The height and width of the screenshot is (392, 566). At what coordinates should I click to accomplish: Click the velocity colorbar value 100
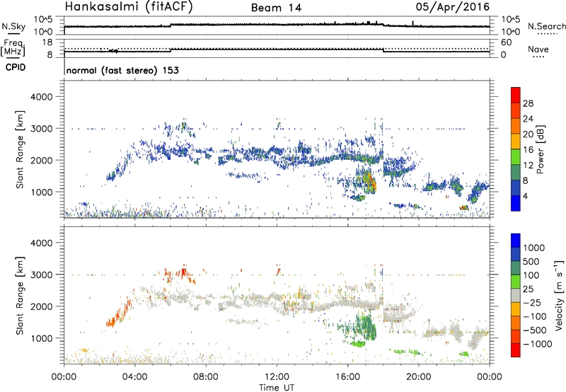(531, 275)
